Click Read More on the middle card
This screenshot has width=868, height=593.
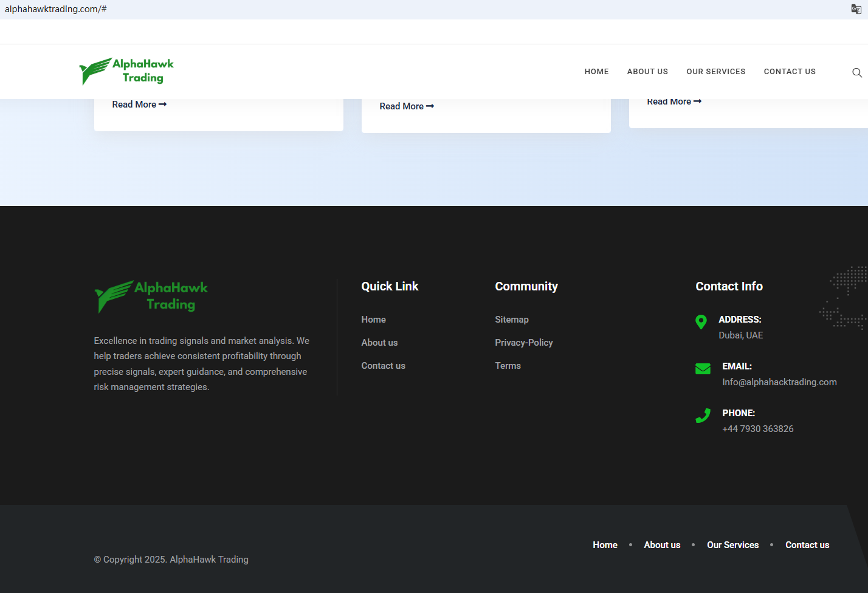(x=406, y=106)
